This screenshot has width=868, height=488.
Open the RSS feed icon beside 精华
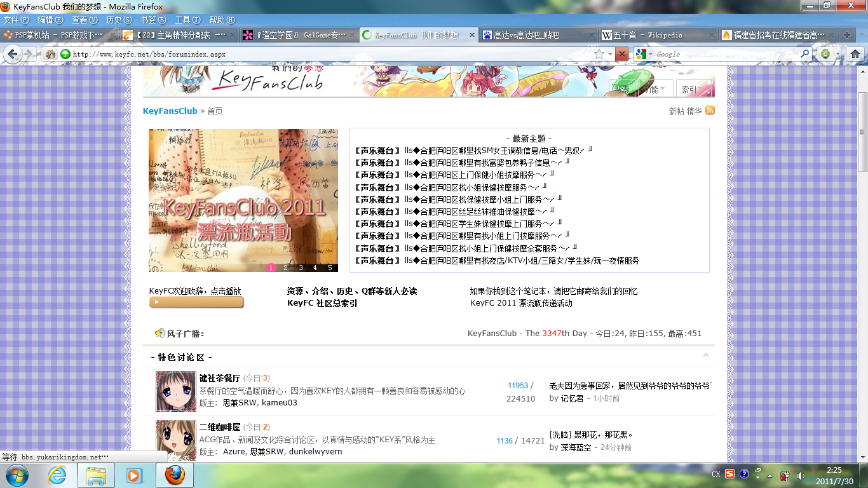coord(710,111)
